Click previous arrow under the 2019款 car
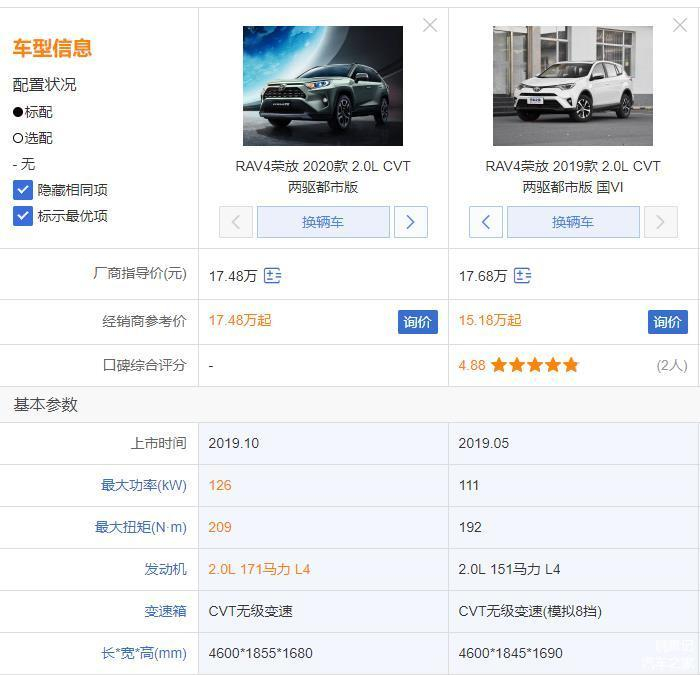This screenshot has height=675, width=700. click(x=486, y=222)
